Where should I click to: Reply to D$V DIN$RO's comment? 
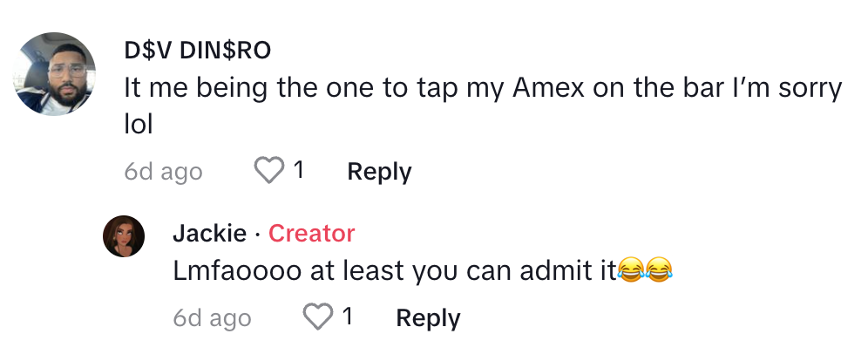(379, 172)
